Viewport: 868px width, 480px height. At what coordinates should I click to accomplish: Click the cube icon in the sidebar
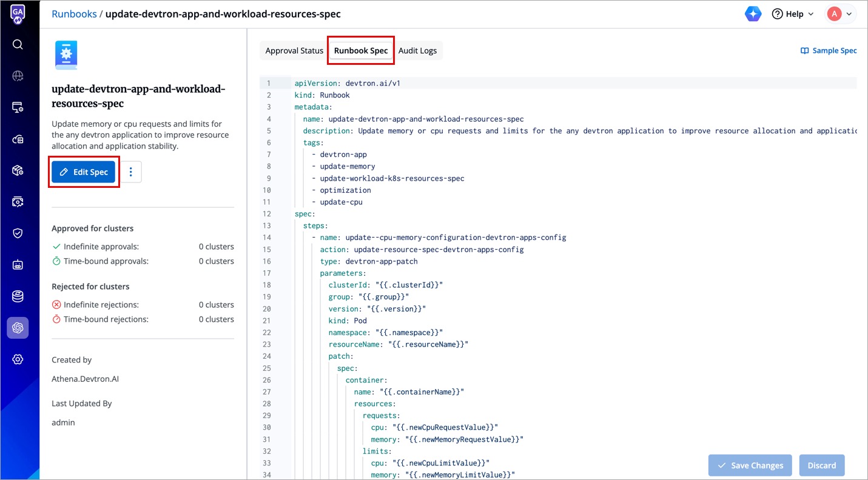point(18,170)
